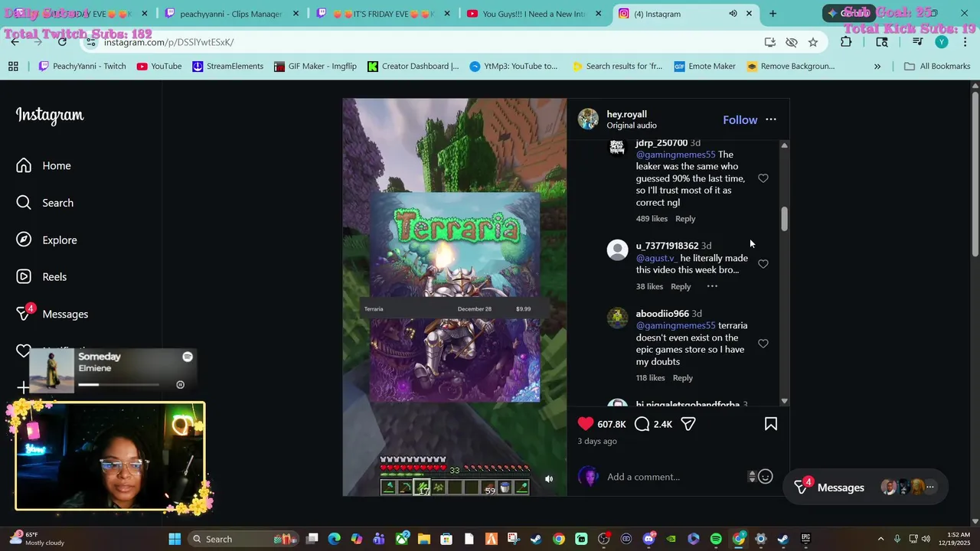Share the post with the send icon

click(x=688, y=424)
